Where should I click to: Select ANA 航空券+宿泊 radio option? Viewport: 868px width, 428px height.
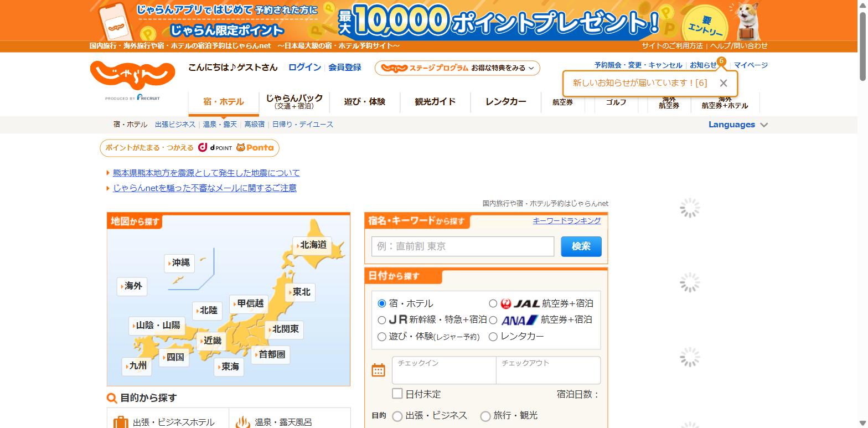coord(493,319)
